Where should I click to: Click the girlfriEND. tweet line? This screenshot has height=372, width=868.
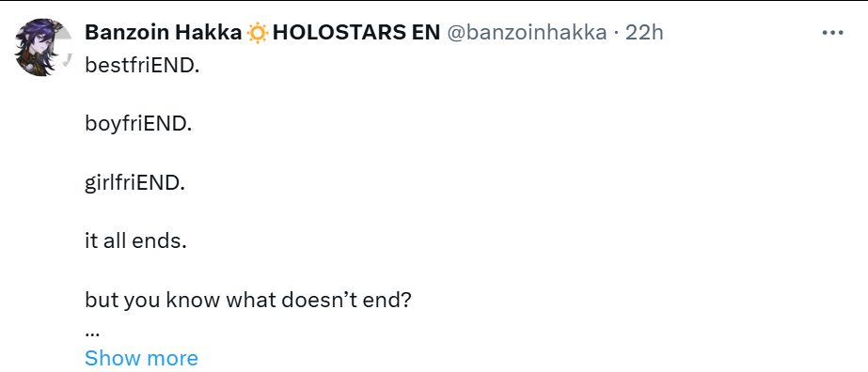135,183
